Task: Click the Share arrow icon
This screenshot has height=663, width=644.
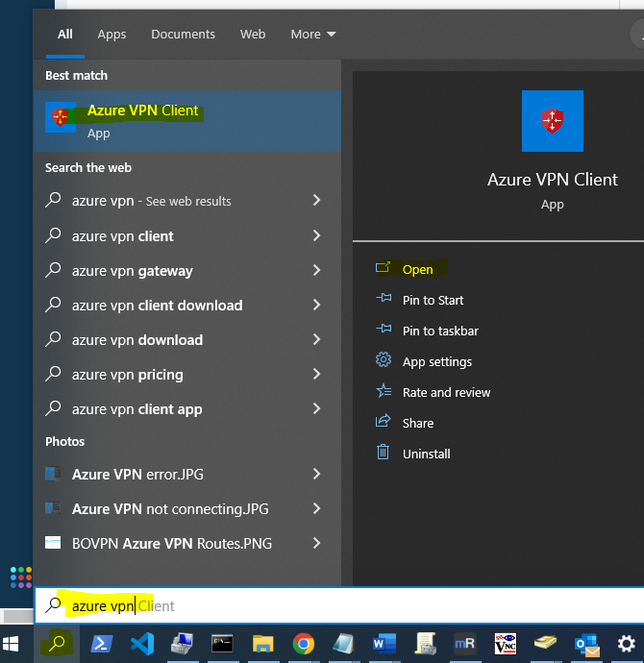Action: (x=384, y=421)
